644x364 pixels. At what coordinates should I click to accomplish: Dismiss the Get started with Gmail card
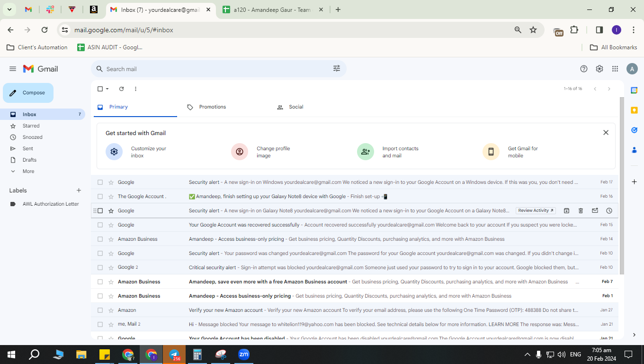(606, 133)
